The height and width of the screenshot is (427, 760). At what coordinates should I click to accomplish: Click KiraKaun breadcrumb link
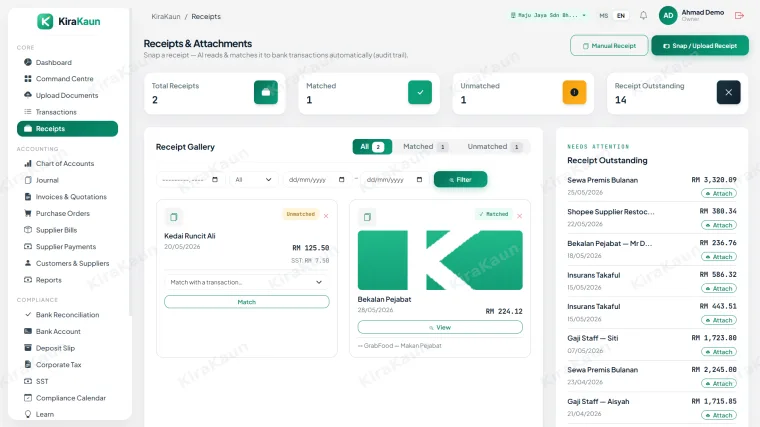coord(166,16)
